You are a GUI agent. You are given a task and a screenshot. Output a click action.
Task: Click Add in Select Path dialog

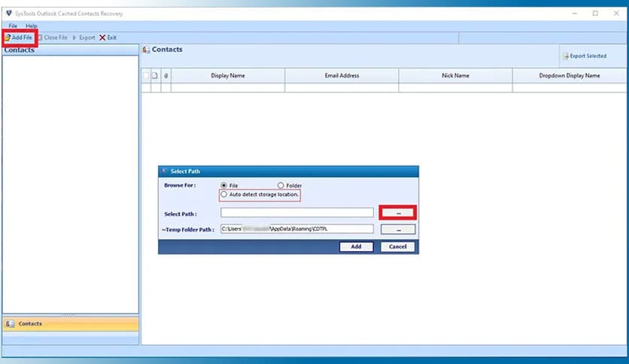pyautogui.click(x=356, y=247)
